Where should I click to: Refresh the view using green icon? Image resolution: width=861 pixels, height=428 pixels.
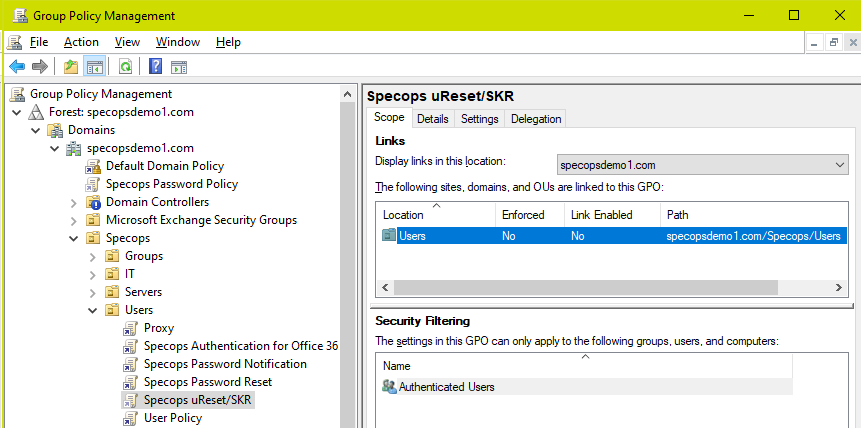pyautogui.click(x=126, y=67)
